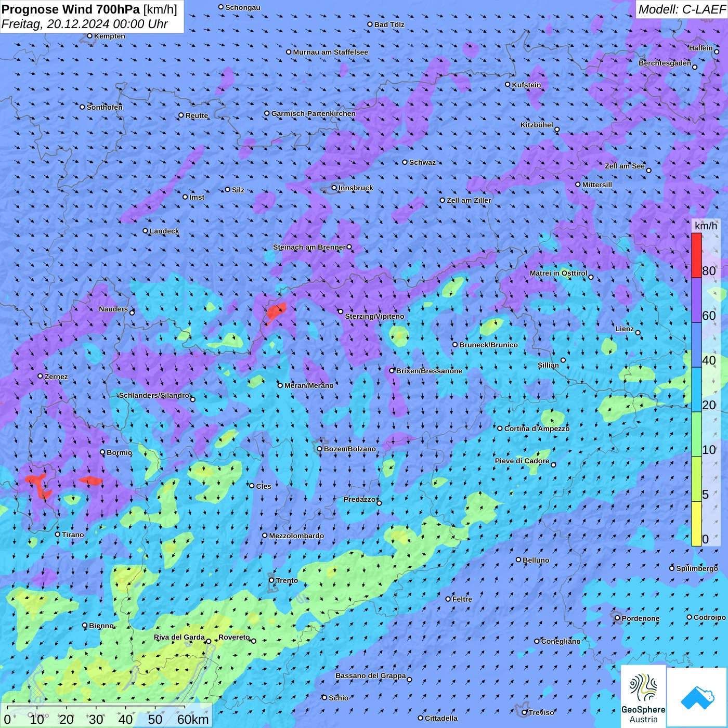This screenshot has width=728, height=728.
Task: Click the green 10 km/h legend color
Action: click(696, 434)
